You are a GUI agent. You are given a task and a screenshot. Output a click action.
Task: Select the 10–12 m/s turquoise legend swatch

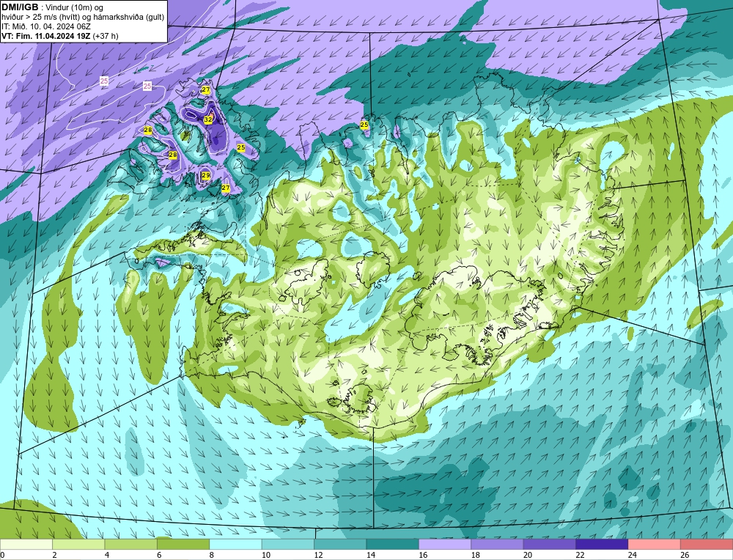click(288, 544)
